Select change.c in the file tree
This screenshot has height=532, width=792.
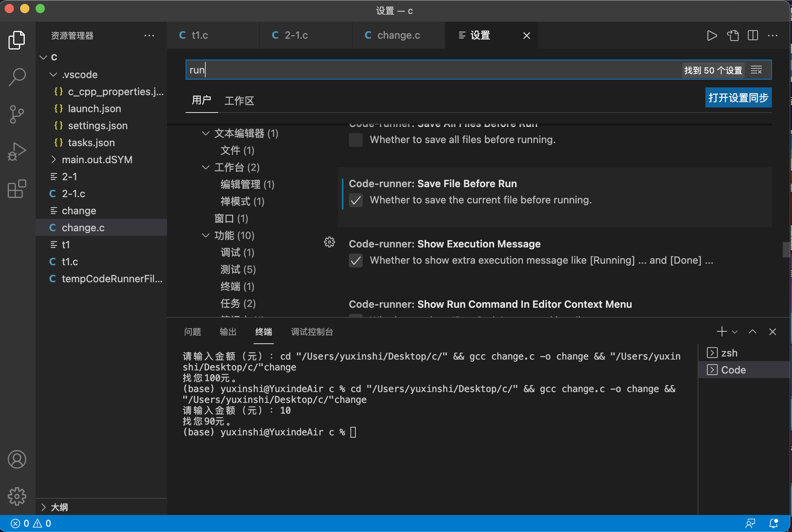(x=101, y=227)
